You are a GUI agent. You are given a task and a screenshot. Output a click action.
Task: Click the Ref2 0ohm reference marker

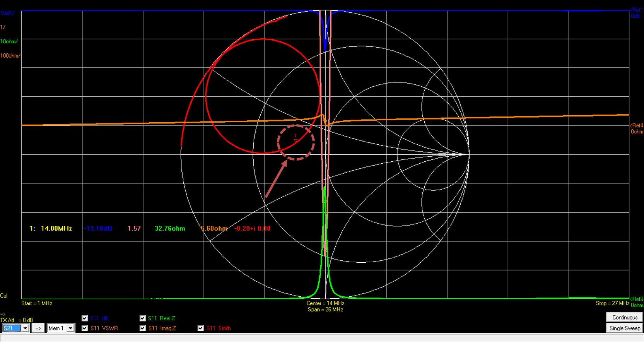[637, 302]
